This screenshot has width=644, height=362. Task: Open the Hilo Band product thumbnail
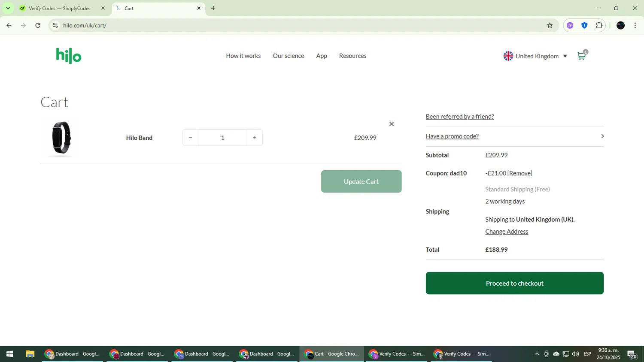point(61,138)
